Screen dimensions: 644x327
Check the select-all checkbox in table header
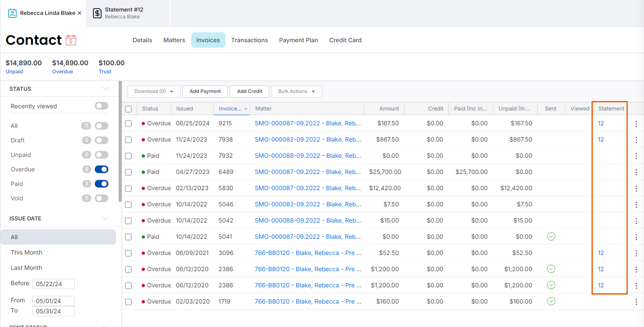coord(128,109)
